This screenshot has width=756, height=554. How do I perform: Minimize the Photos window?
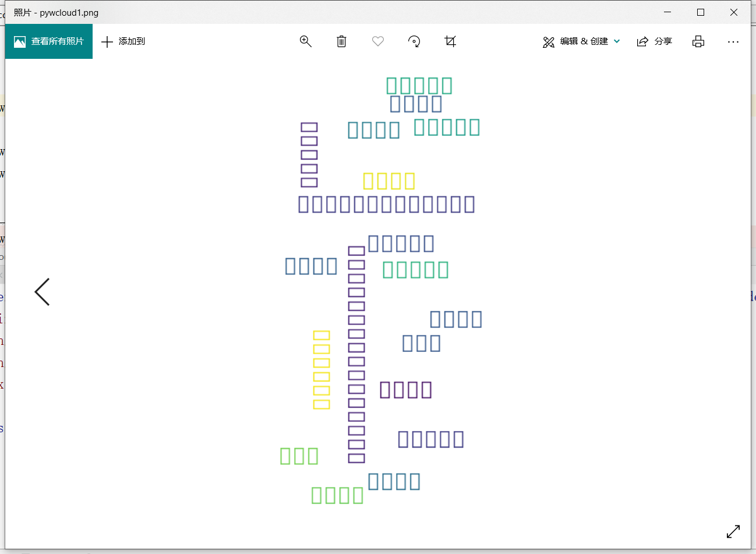(667, 12)
